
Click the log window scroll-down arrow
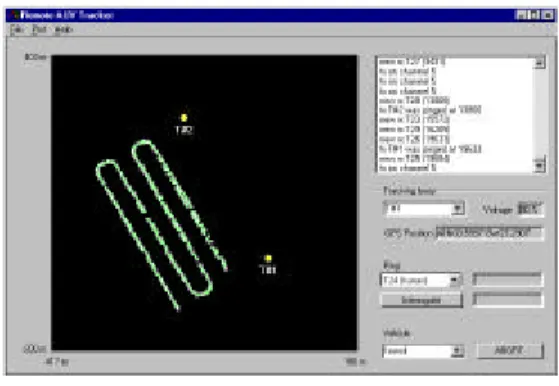coord(540,165)
